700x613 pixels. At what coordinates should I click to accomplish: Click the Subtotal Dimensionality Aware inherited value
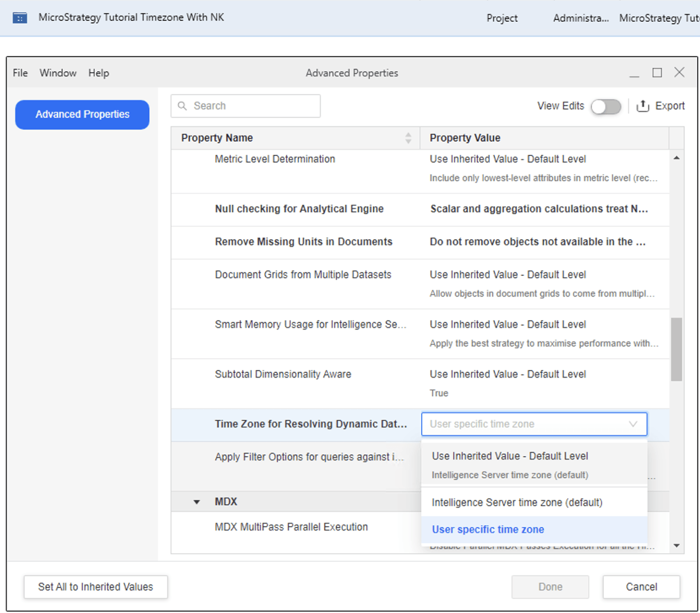pos(507,375)
